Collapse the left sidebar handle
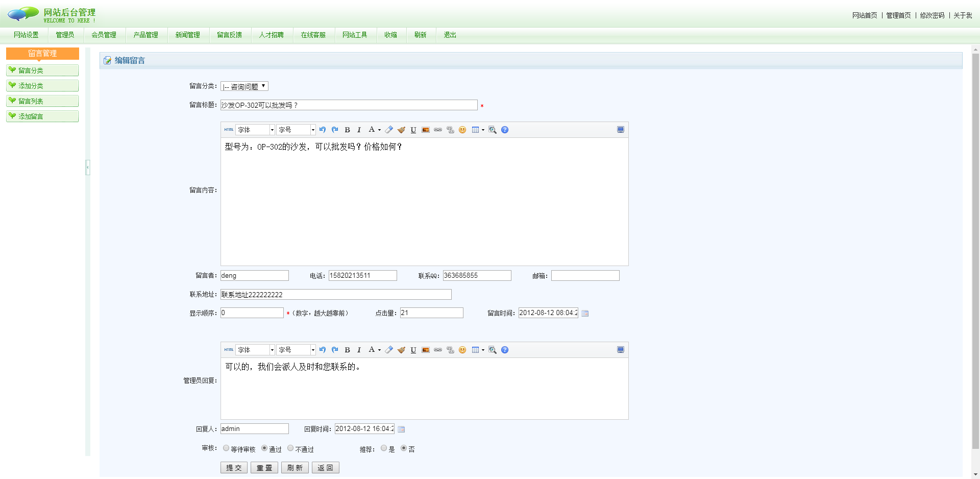This screenshot has height=479, width=980. (88, 167)
